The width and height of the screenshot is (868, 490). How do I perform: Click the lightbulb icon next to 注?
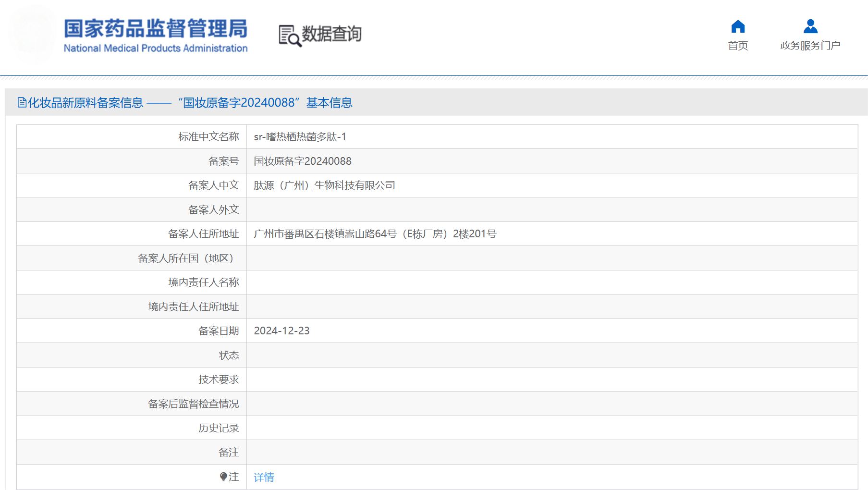pyautogui.click(x=223, y=477)
